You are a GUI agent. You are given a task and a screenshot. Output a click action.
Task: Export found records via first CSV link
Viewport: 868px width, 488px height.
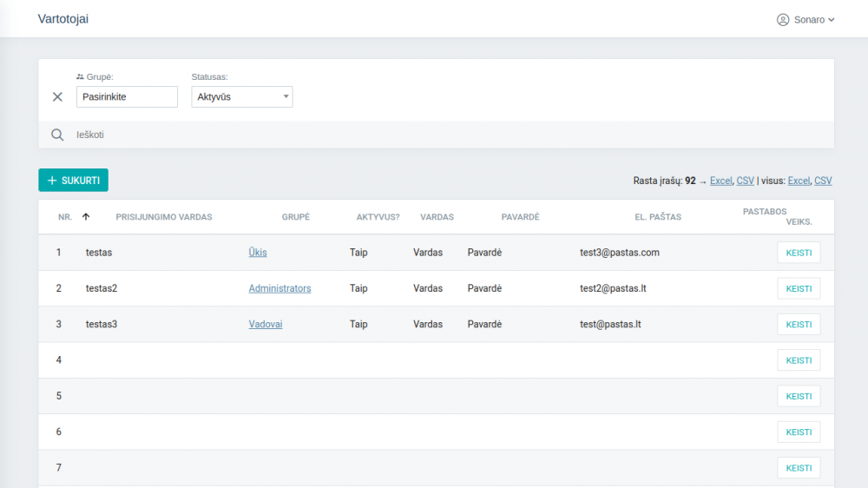[745, 181]
